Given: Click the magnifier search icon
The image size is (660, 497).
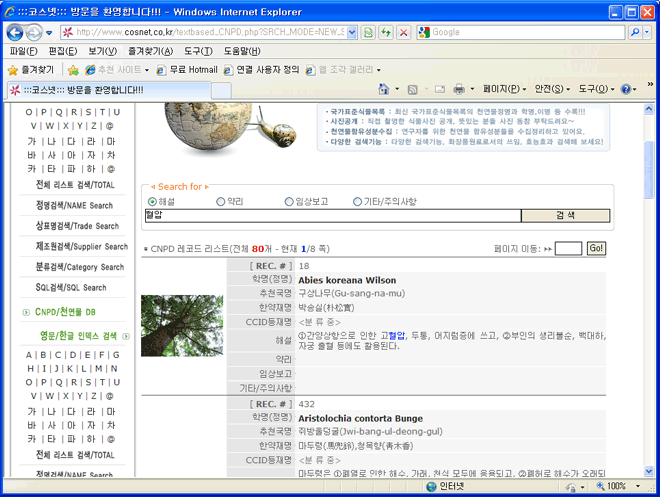Looking at the screenshot, I should point(635,32).
